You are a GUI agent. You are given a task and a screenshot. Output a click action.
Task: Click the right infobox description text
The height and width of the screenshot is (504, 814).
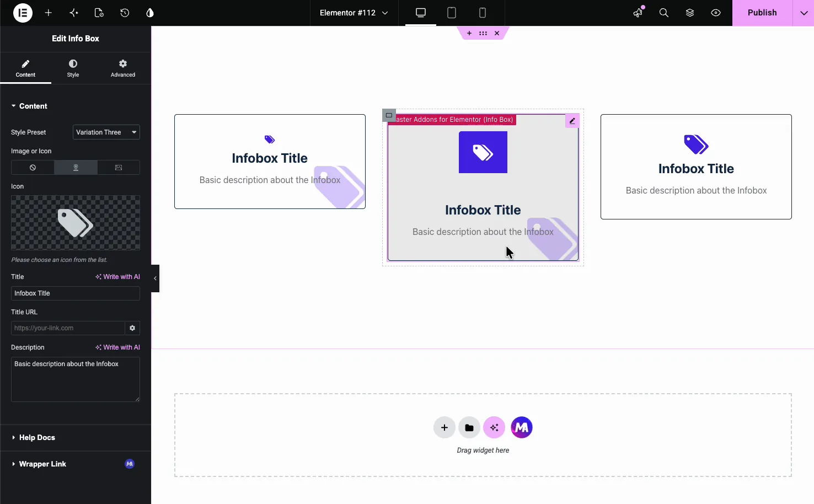[696, 190]
